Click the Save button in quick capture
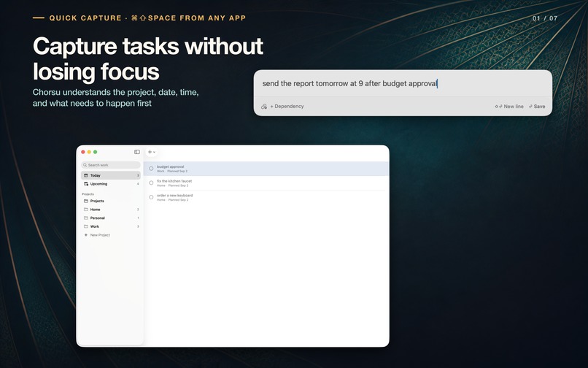The height and width of the screenshot is (368, 588). pos(537,107)
